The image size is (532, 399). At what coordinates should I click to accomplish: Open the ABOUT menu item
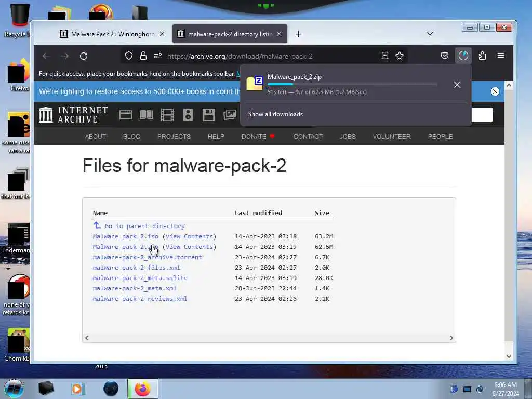[96, 137]
